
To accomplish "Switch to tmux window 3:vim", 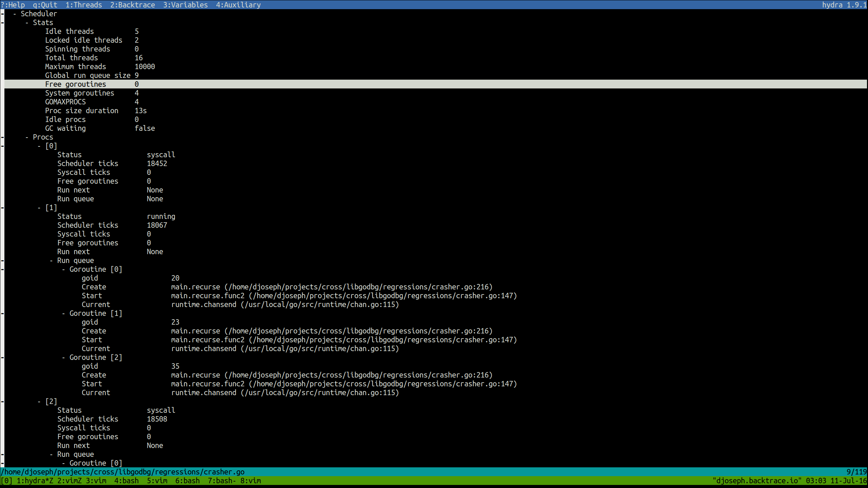I will coord(96,481).
